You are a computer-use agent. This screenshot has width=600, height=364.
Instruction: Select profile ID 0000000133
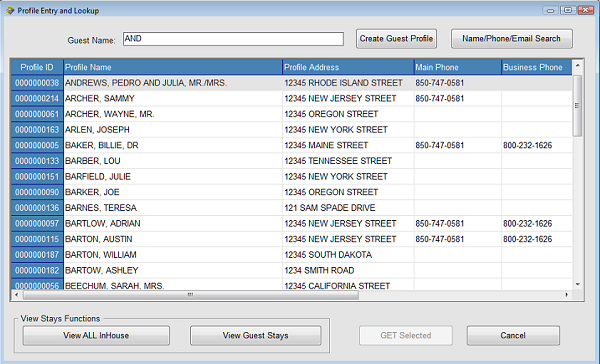tap(37, 161)
